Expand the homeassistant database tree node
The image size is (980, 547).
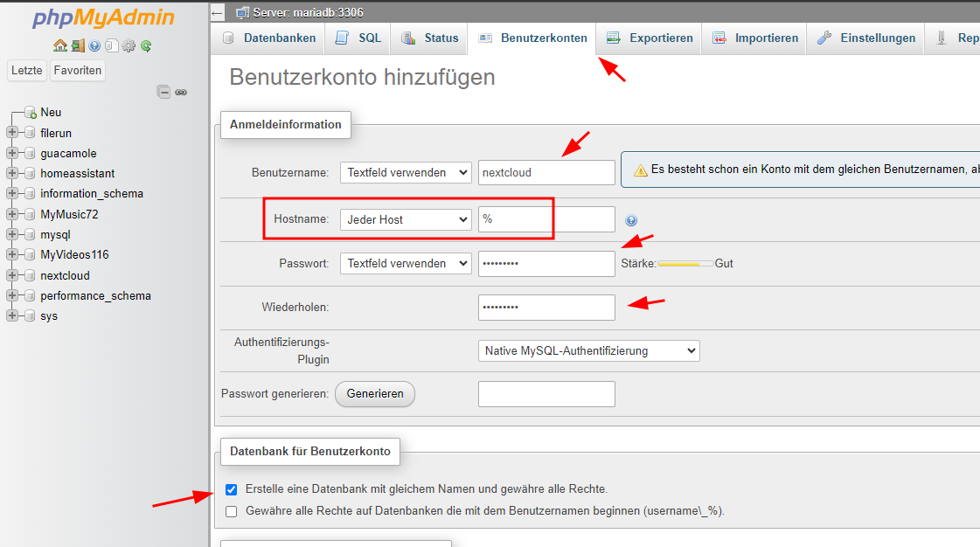click(12, 173)
